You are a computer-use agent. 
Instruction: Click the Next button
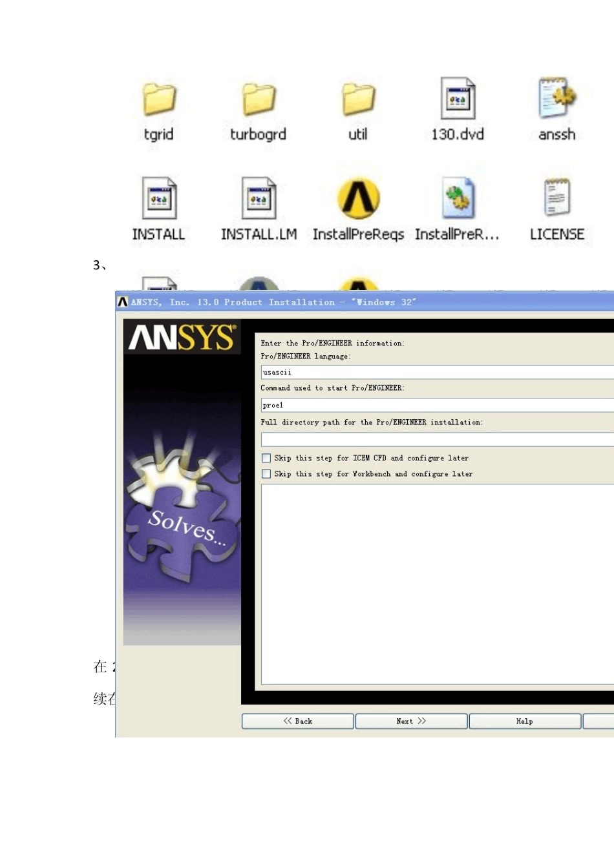pyautogui.click(x=411, y=721)
